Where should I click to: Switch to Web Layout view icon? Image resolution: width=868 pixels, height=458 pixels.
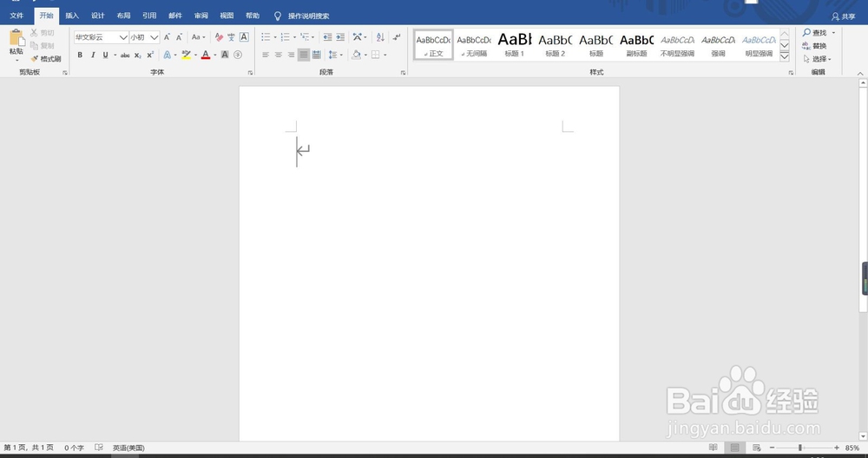[x=756, y=448]
